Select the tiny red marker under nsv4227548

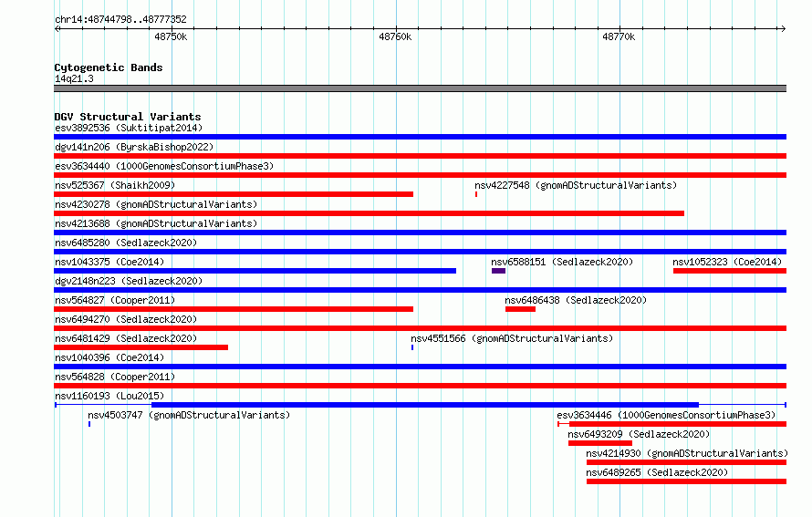[476, 194]
